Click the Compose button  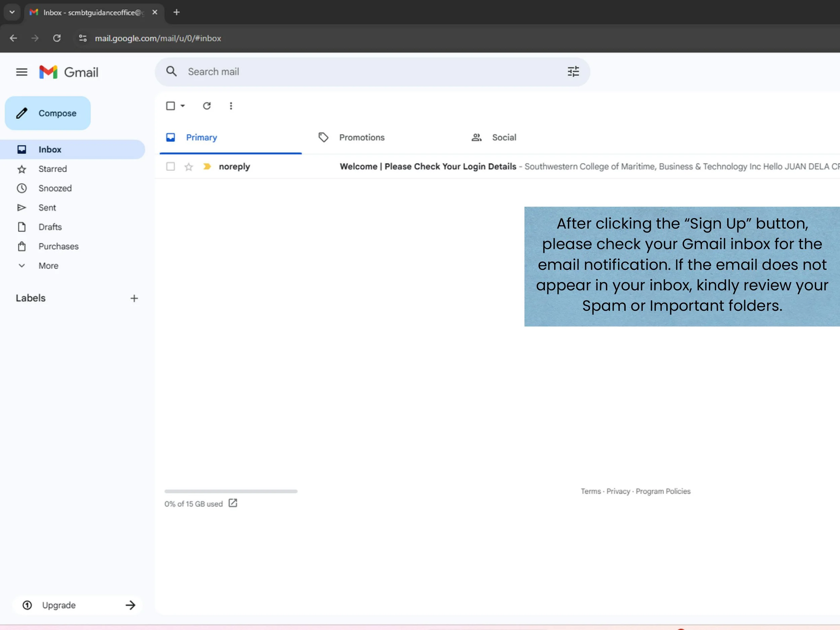[48, 113]
